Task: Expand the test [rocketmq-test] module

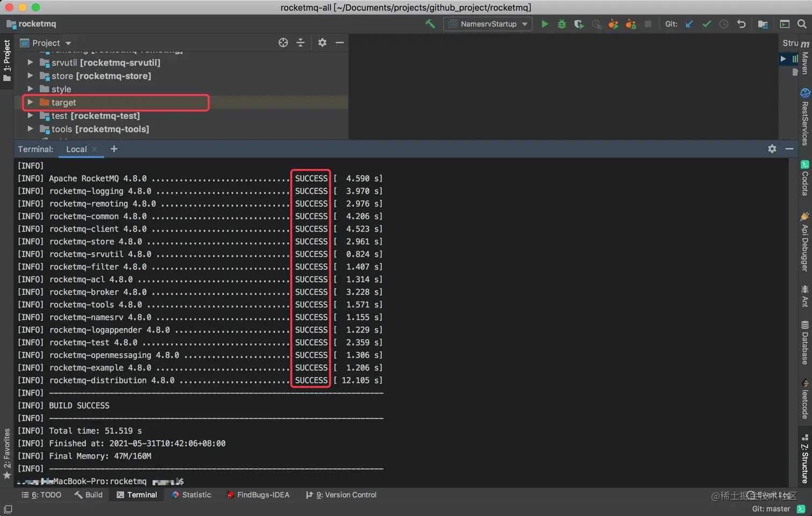Action: coord(30,116)
